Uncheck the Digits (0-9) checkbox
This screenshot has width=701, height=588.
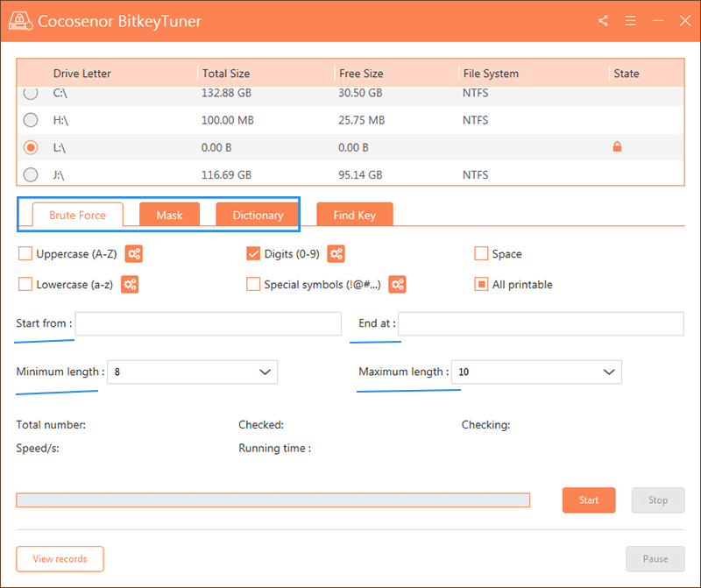[253, 253]
